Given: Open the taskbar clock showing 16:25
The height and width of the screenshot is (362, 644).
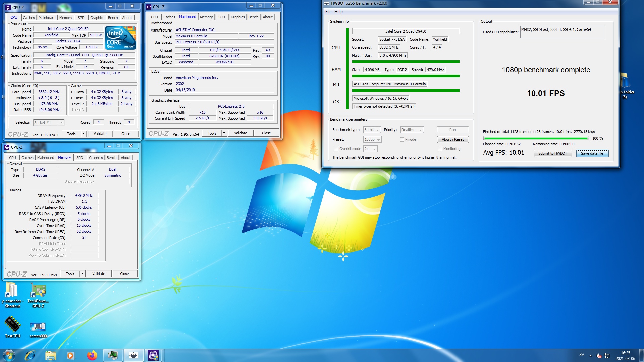Looking at the screenshot, I should click(625, 356).
